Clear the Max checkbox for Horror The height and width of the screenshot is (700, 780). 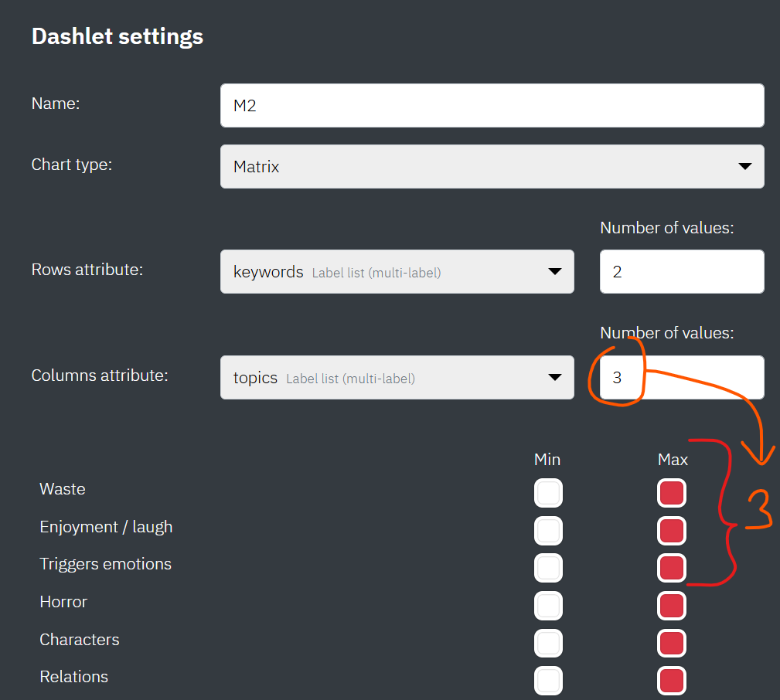coord(671,606)
